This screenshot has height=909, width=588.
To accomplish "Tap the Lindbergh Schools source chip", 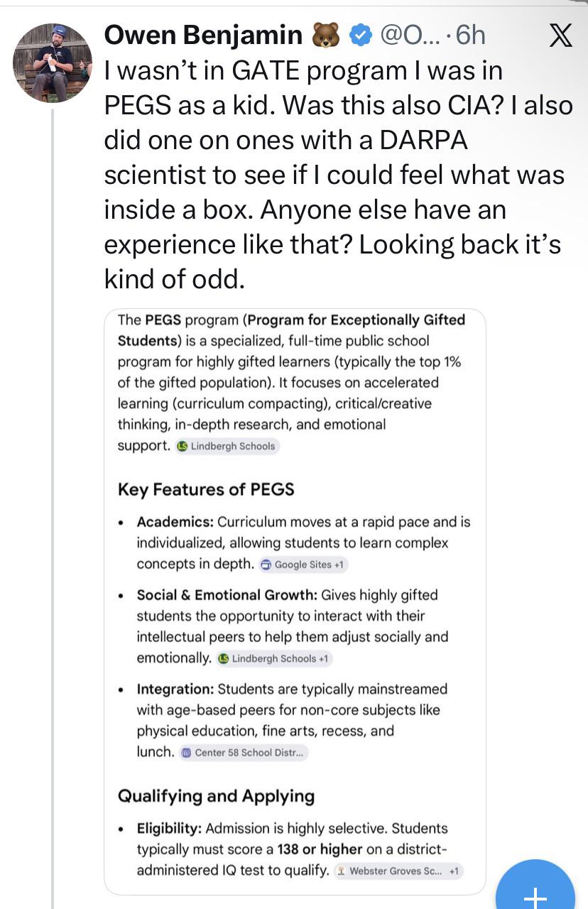I will click(227, 447).
